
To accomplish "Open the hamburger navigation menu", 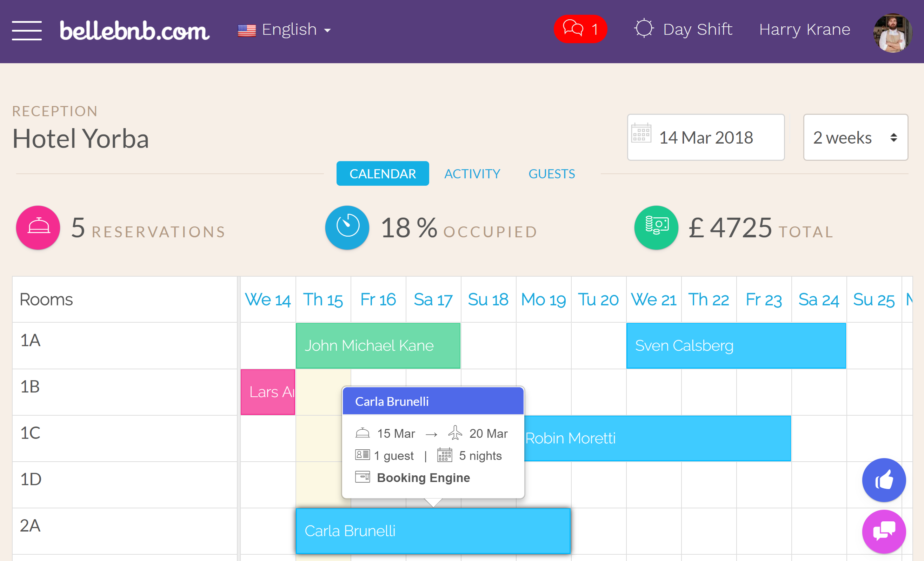I will click(x=27, y=31).
